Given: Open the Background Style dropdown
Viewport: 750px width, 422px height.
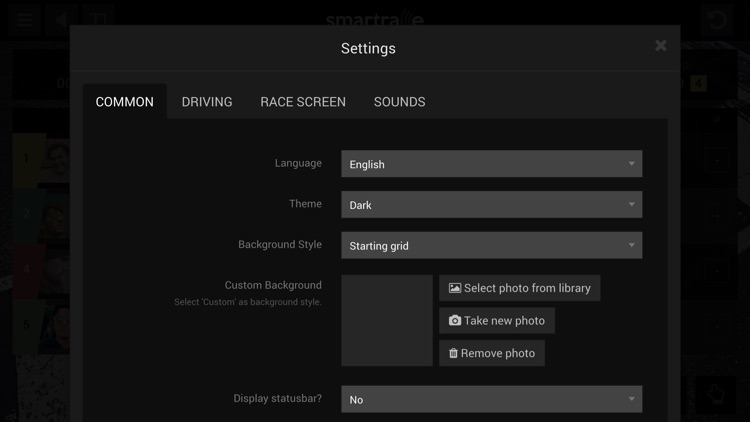Looking at the screenshot, I should (x=491, y=245).
